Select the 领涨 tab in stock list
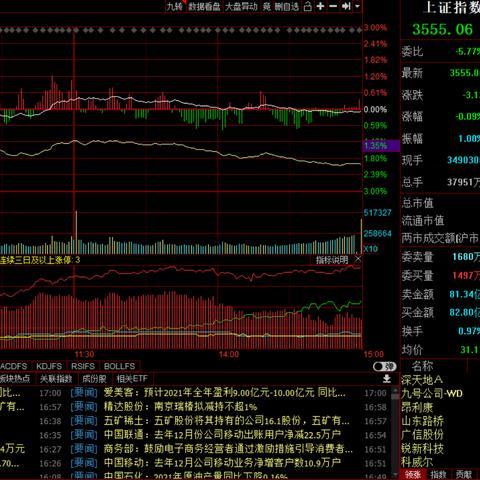 coord(413,474)
